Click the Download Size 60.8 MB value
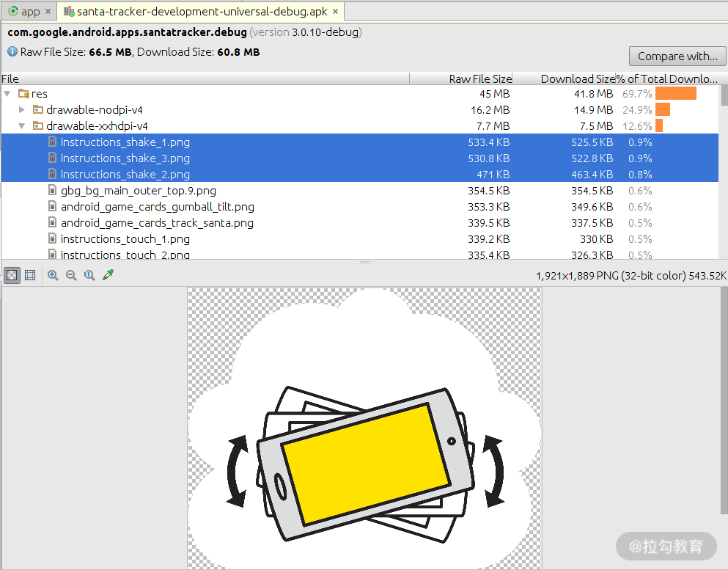Viewport: 728px width, 570px height. click(238, 52)
